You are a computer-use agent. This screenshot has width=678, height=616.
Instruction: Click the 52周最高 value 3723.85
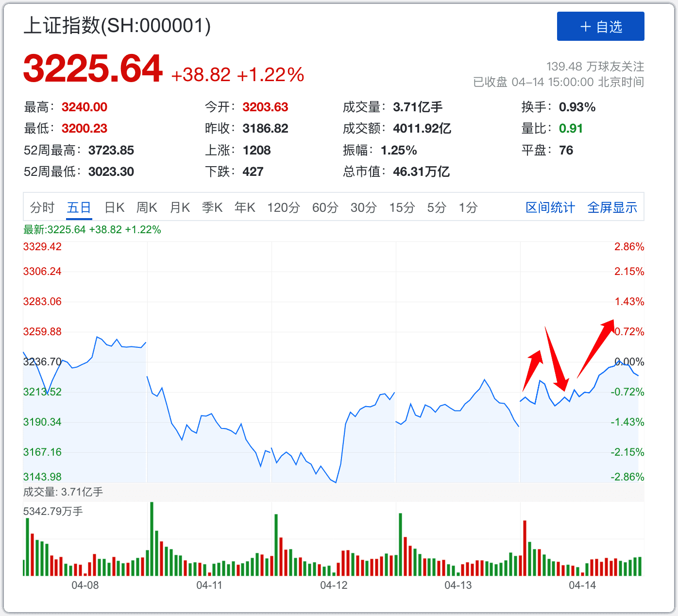click(111, 150)
